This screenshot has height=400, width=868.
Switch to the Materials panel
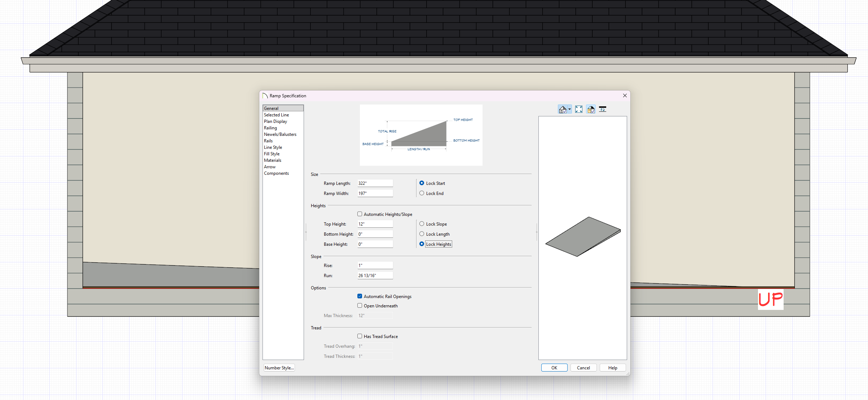[x=273, y=160]
